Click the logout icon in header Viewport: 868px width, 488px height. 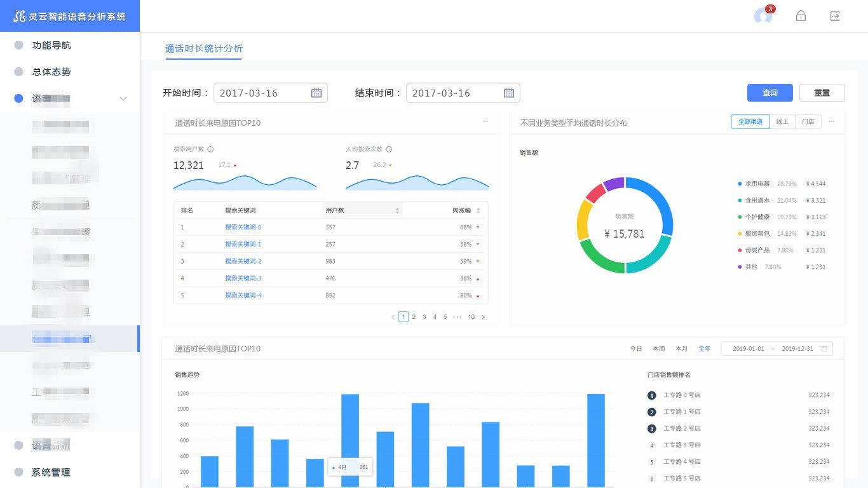point(835,16)
